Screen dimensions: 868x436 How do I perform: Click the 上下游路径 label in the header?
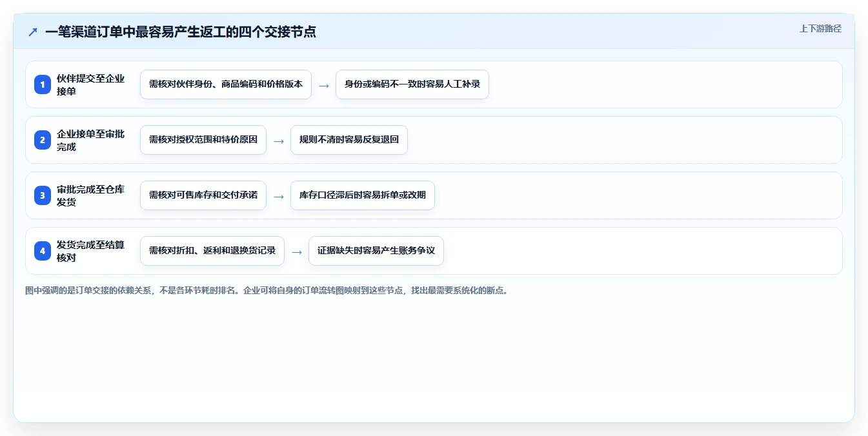click(x=820, y=28)
